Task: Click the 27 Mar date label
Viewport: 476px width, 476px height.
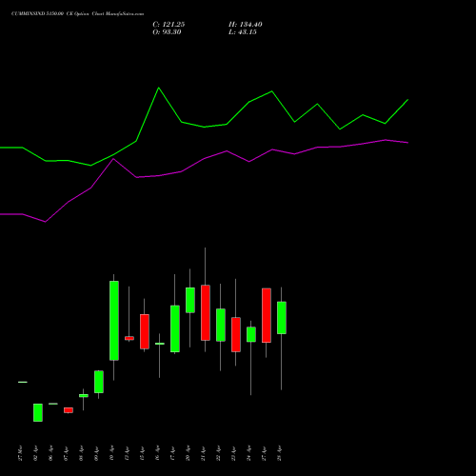Action: [20, 453]
